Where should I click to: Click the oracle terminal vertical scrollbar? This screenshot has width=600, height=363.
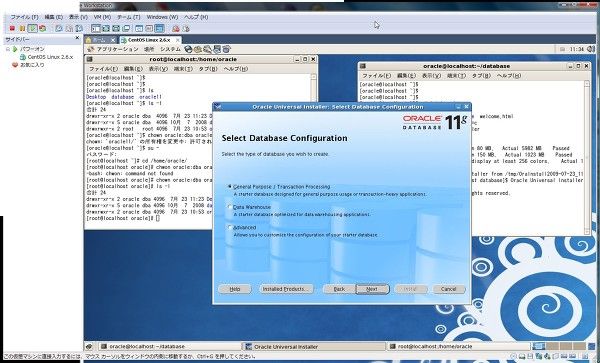pos(587,158)
